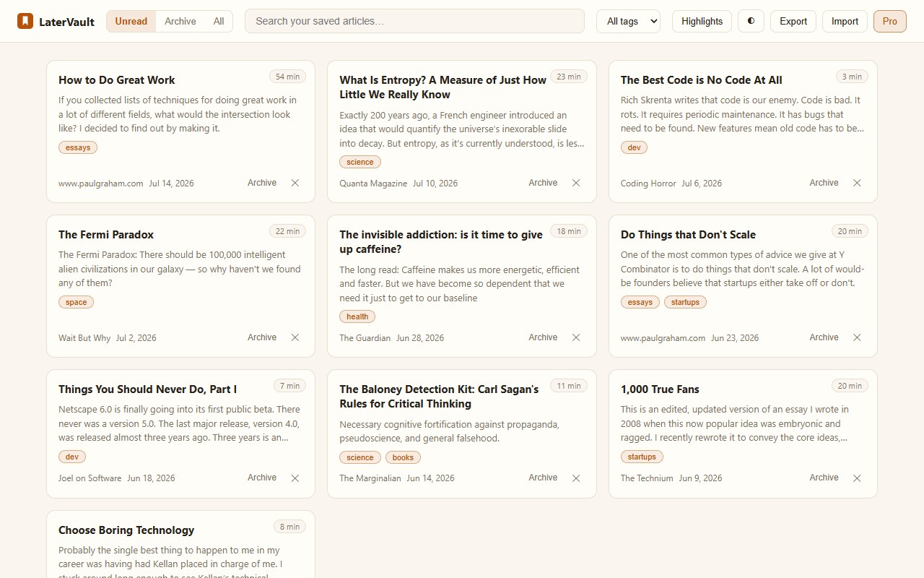924x578 pixels.
Task: Open 'The Baloney Detection Kit' title
Action: tap(439, 397)
